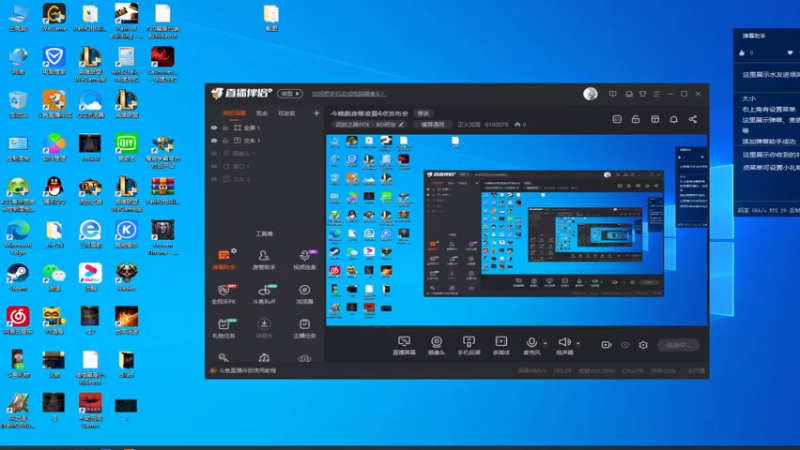Click the notification bell icon in top toolbar
Screen dimensions: 800x450
tap(673, 119)
